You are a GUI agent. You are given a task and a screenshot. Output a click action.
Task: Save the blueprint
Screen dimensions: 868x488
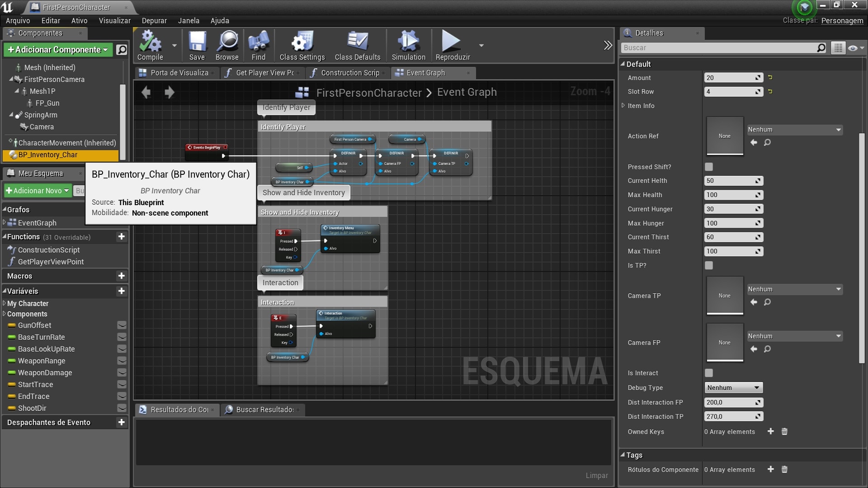tap(197, 45)
